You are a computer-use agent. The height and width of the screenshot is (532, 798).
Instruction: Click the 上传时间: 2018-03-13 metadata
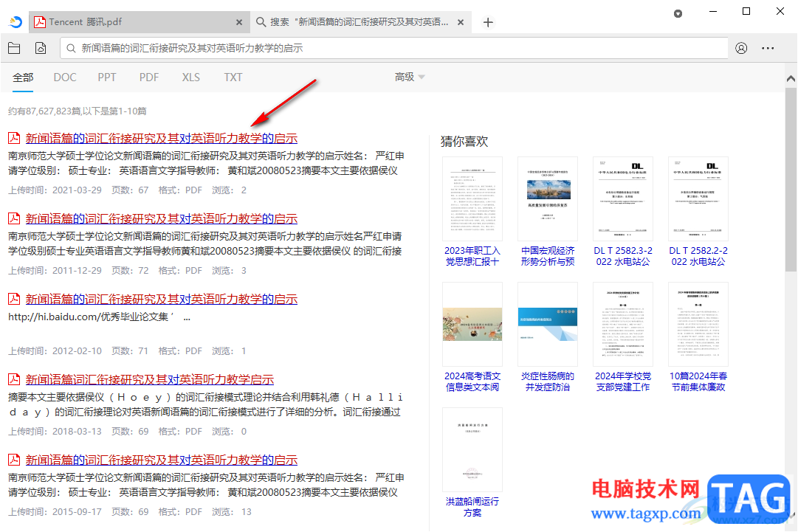(55, 432)
